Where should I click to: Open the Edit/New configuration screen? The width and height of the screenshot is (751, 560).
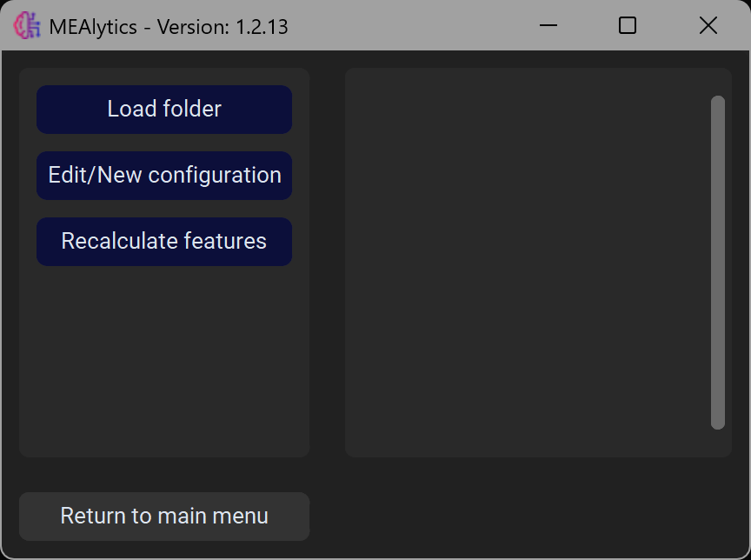click(164, 176)
